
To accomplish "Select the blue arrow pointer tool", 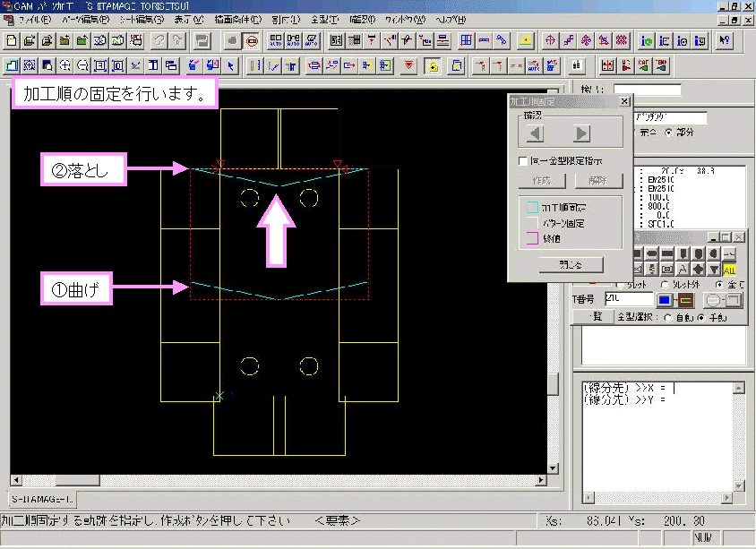I will click(x=230, y=65).
